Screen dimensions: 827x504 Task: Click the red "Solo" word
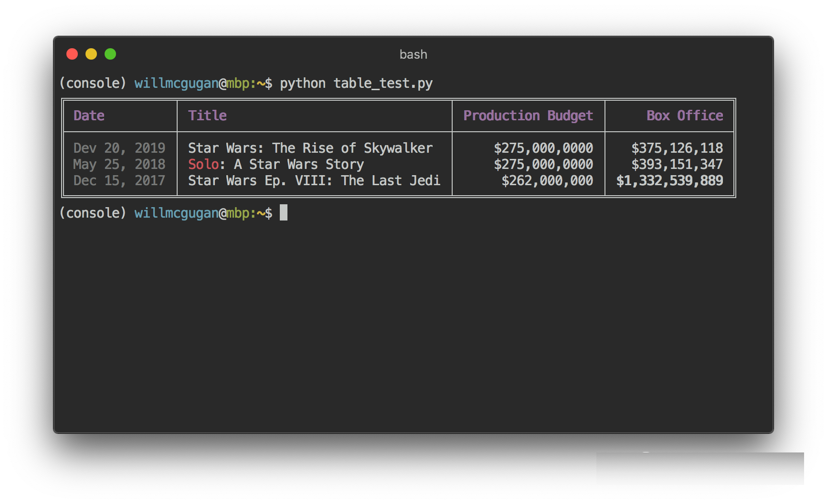point(203,164)
